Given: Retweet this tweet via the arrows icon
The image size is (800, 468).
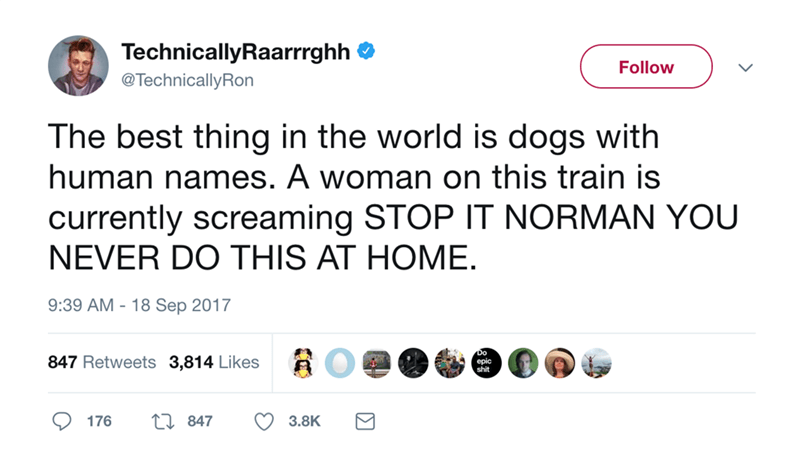Looking at the screenshot, I should point(162,422).
